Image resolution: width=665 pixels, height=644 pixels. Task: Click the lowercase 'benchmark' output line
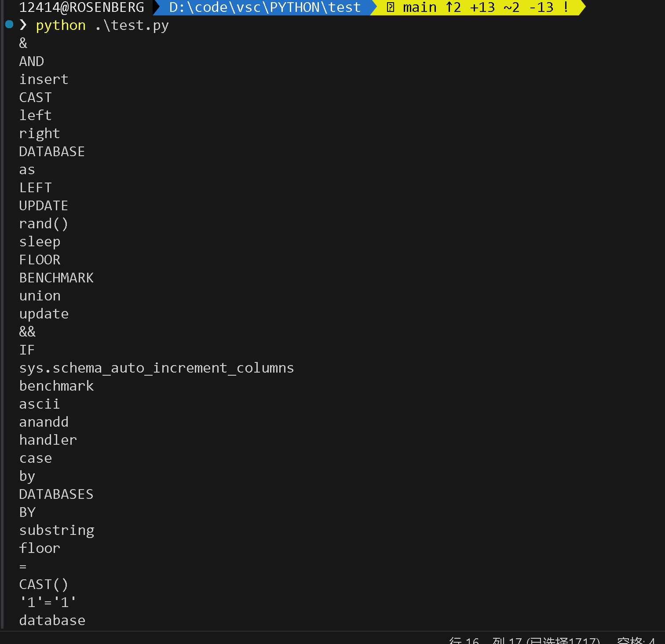coord(57,386)
